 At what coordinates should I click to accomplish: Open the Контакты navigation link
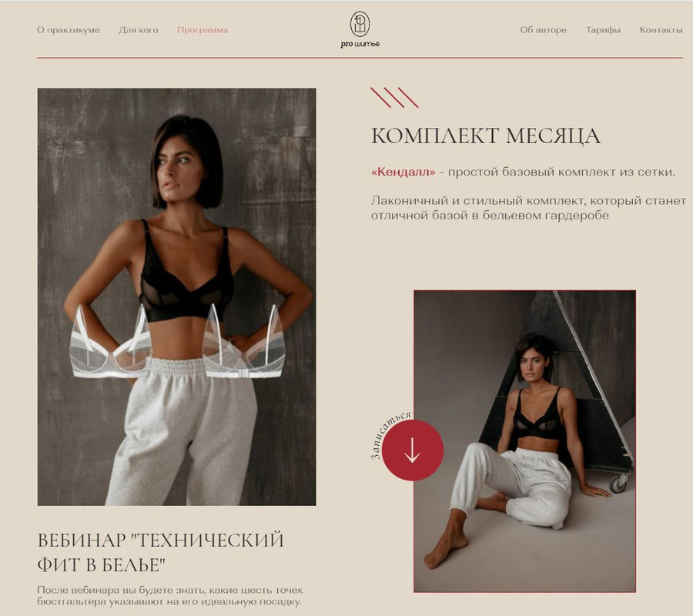(x=661, y=30)
